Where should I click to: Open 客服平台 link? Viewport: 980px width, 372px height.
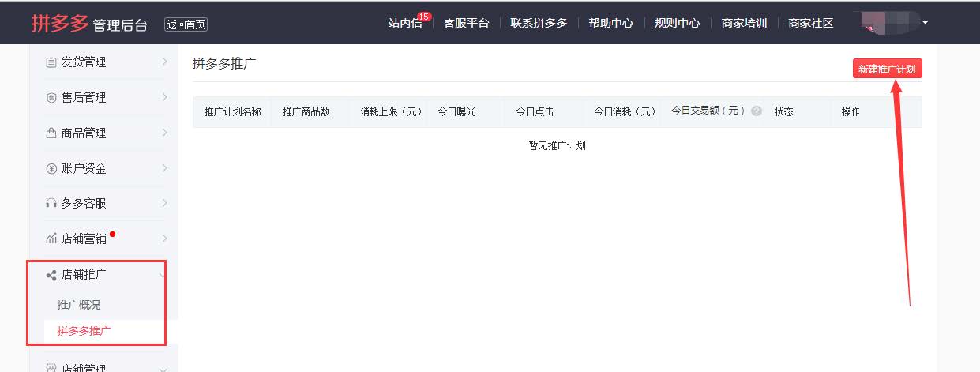466,23
